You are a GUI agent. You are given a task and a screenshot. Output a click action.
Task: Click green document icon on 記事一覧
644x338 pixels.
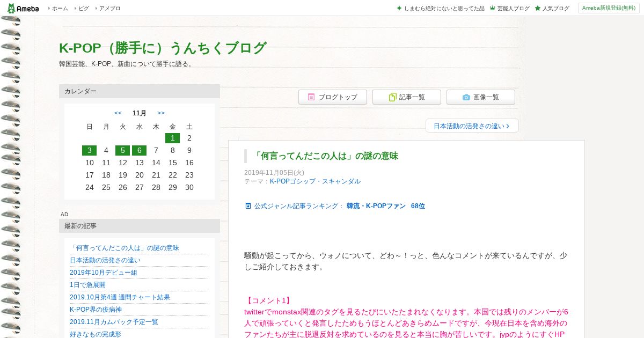pyautogui.click(x=392, y=97)
